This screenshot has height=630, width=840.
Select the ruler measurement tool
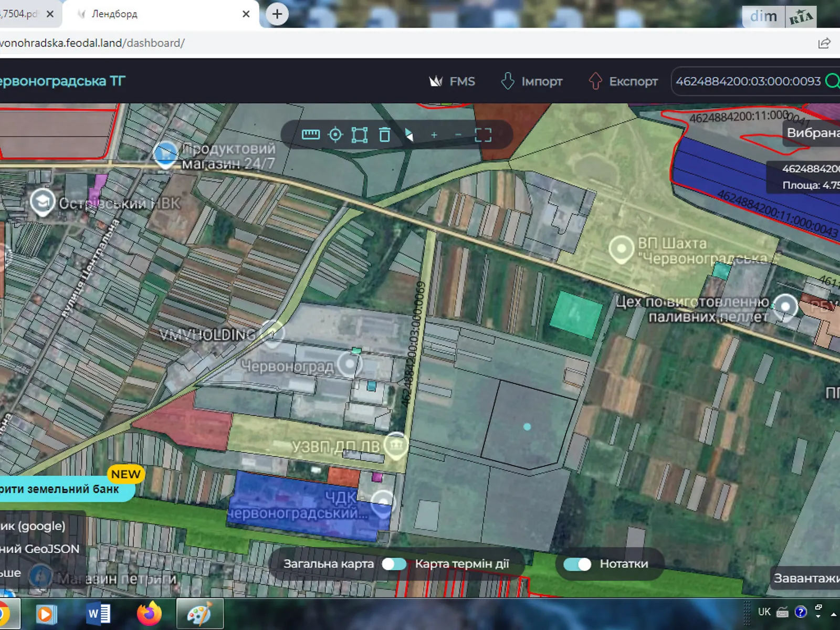pyautogui.click(x=310, y=135)
